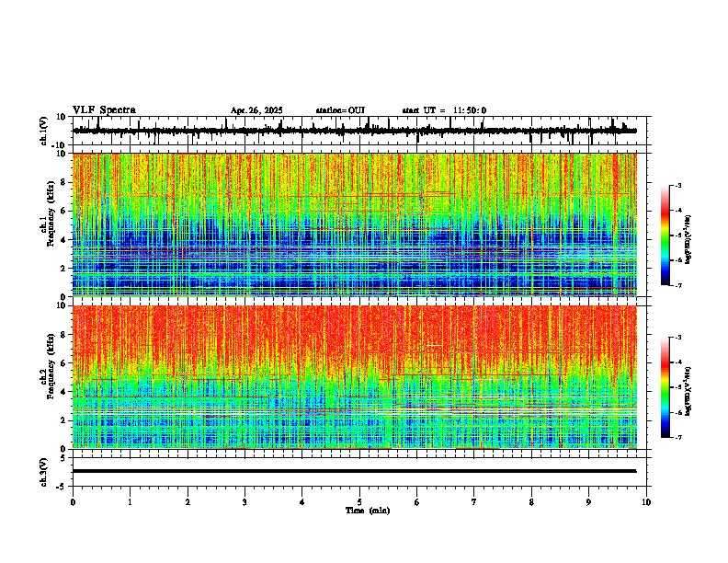Click the "-5" tick on ch.3(V) axis

point(62,487)
